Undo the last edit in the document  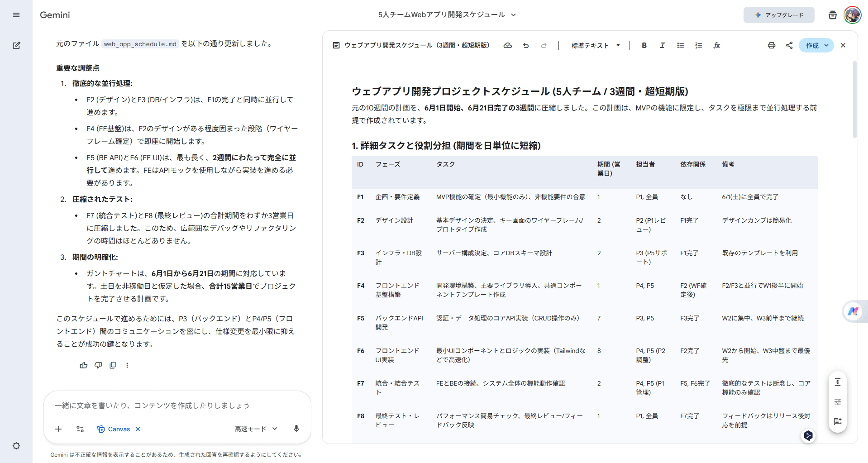pyautogui.click(x=525, y=45)
